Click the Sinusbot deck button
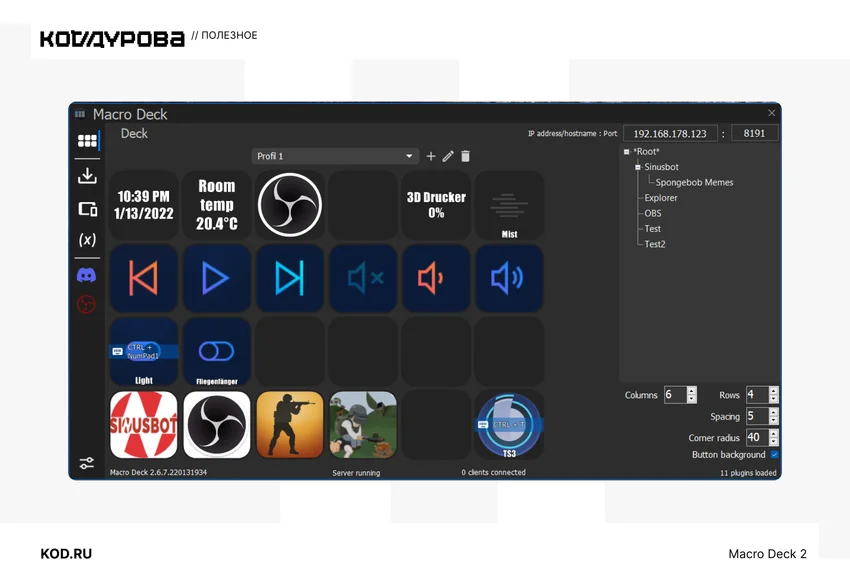The width and height of the screenshot is (850, 582). (144, 425)
